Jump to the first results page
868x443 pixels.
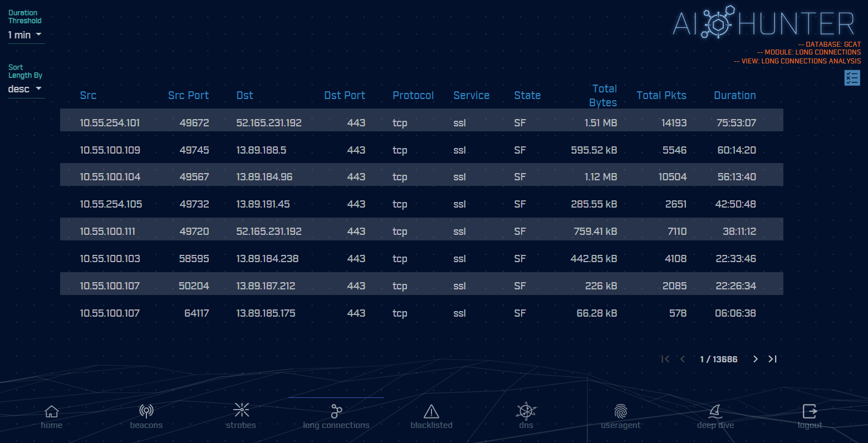point(665,359)
